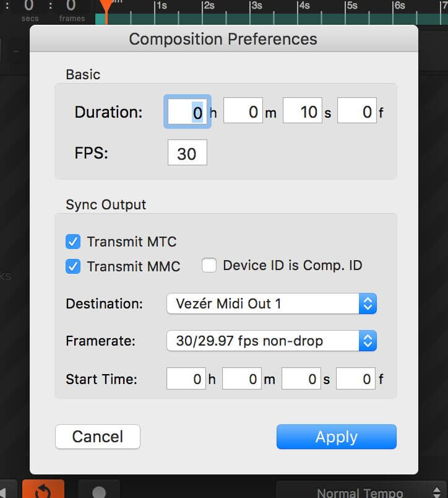Click the Start Time frames field
The height and width of the screenshot is (498, 448).
[356, 378]
